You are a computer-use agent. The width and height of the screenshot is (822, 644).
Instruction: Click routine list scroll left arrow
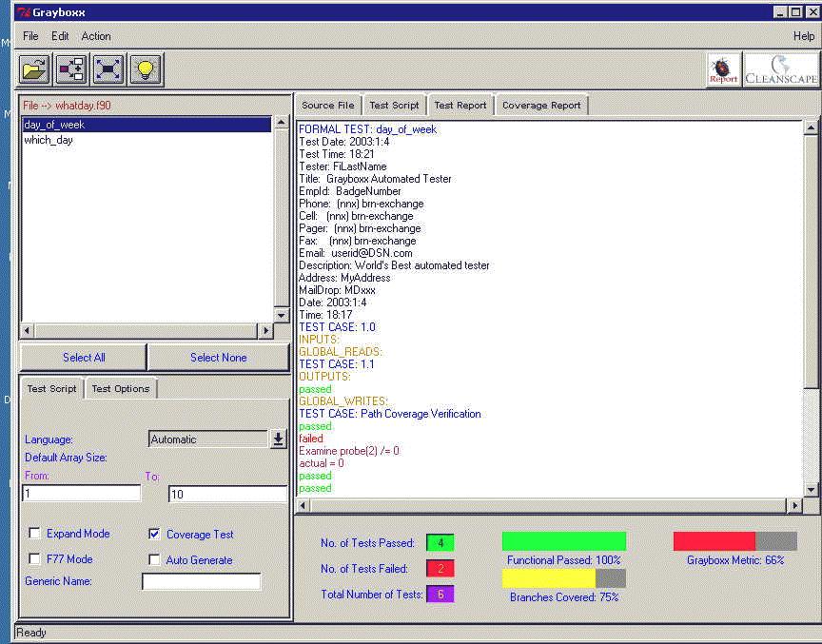28,331
